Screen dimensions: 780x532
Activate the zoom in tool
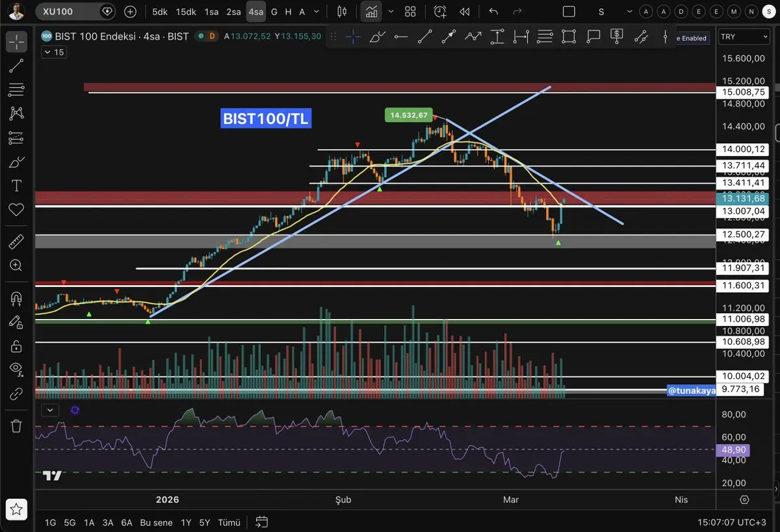pyautogui.click(x=16, y=265)
